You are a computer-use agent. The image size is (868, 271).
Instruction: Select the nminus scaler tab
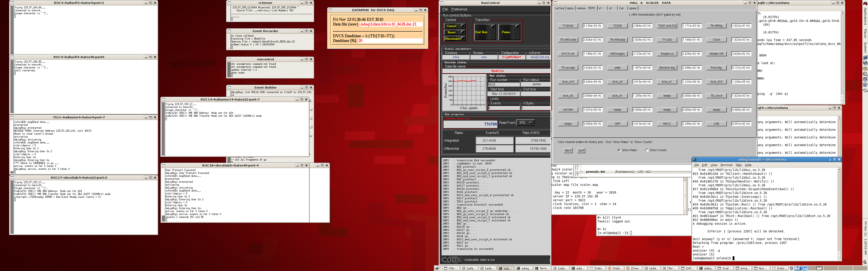pos(581,8)
